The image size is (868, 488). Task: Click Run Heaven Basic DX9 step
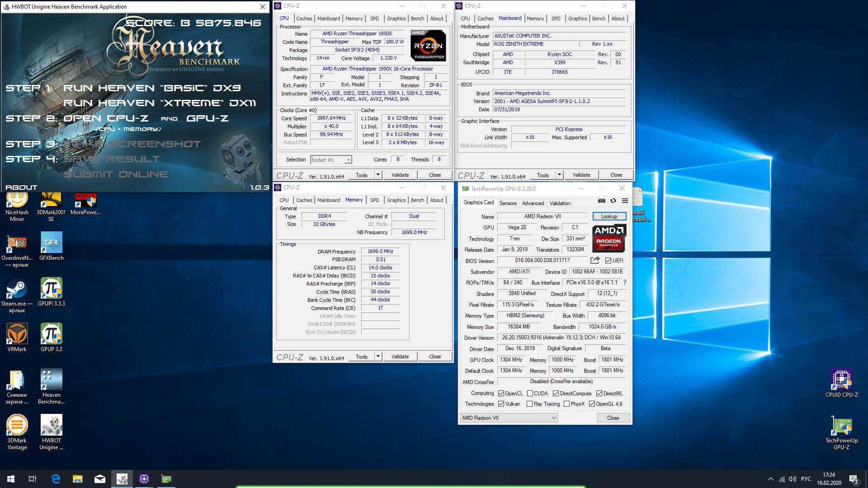(152, 88)
